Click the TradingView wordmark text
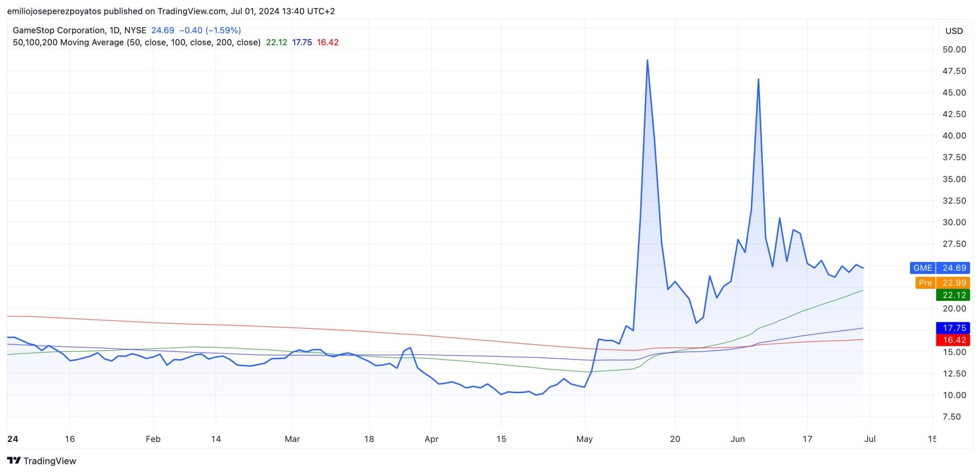The image size is (980, 473). [x=50, y=461]
